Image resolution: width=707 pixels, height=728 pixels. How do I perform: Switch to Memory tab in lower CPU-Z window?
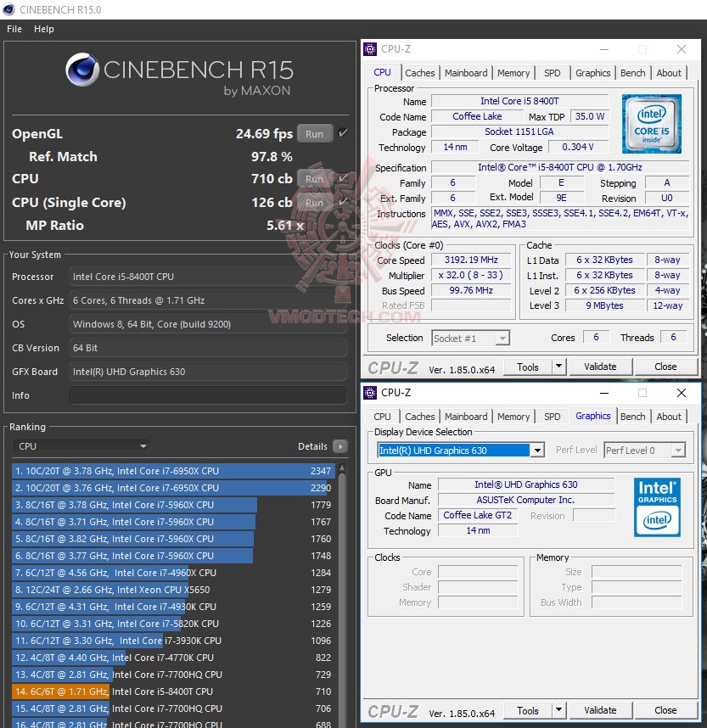(x=513, y=417)
